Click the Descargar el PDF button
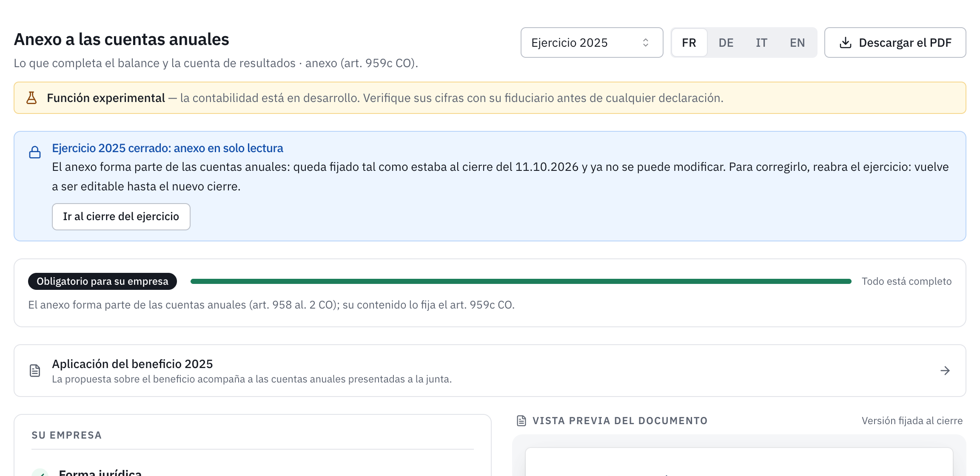 click(895, 42)
